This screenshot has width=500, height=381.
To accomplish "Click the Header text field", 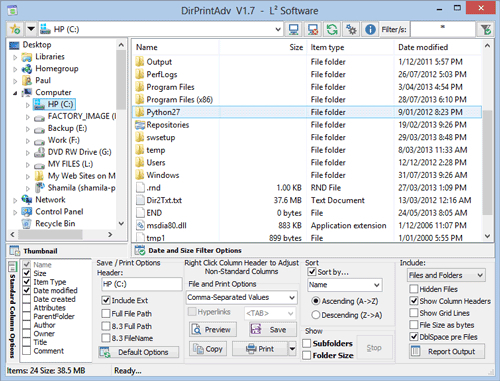I will click(141, 284).
